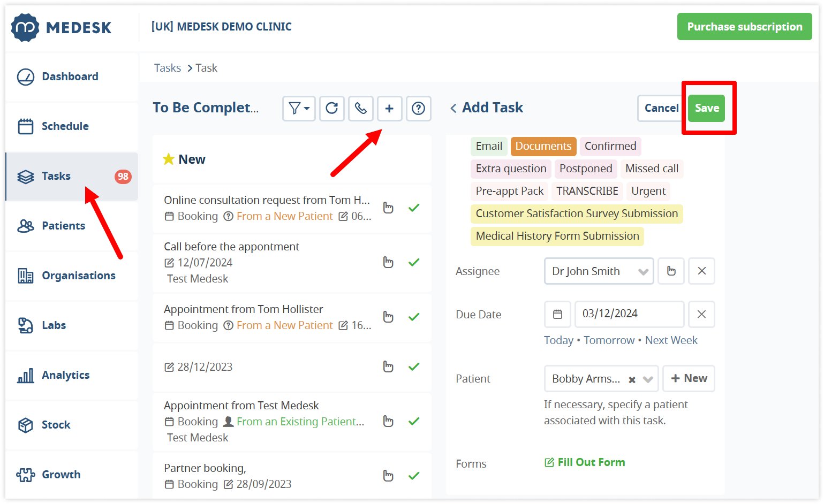Click the phone call icon in toolbar
This screenshot has height=504, width=824.
pos(361,109)
